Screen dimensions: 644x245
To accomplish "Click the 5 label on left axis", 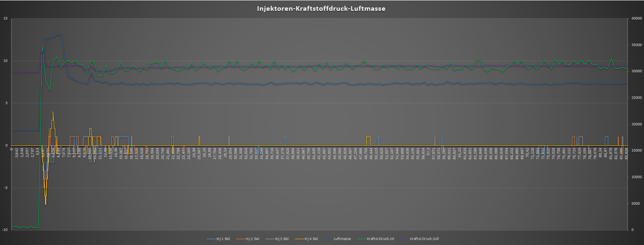I will [x=6, y=103].
